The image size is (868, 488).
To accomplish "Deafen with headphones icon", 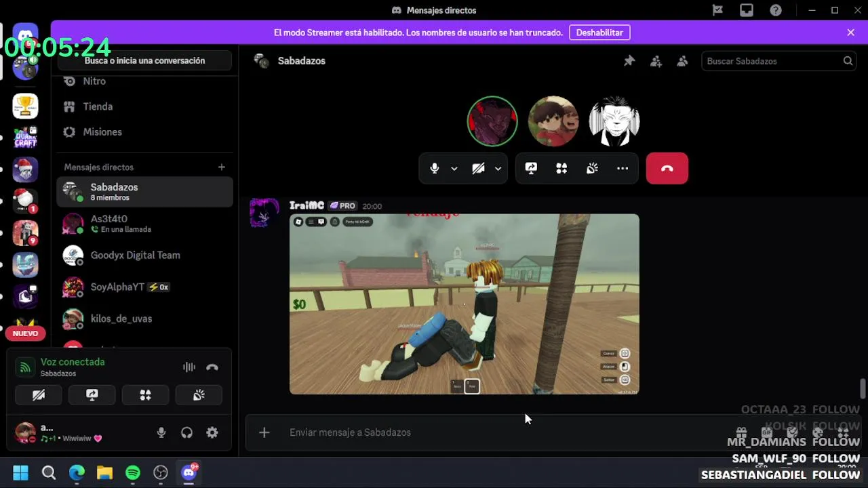I will point(186,432).
